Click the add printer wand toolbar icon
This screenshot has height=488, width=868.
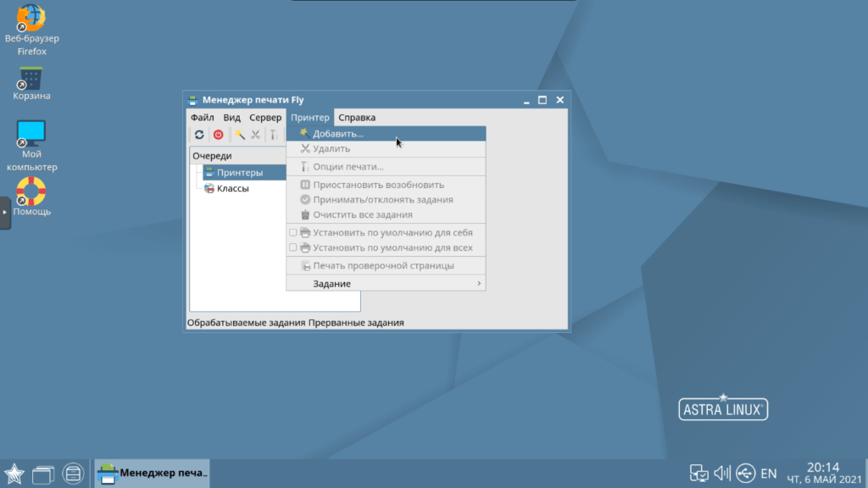click(x=240, y=135)
